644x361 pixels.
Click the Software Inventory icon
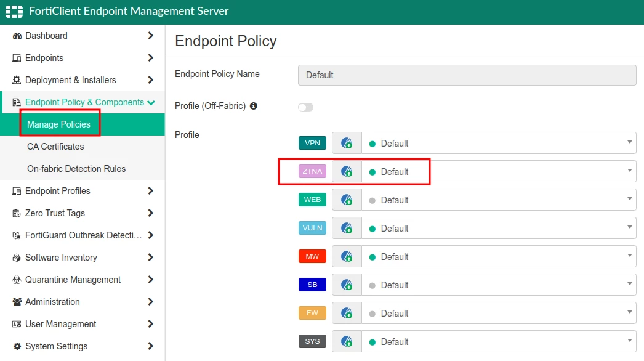click(17, 258)
